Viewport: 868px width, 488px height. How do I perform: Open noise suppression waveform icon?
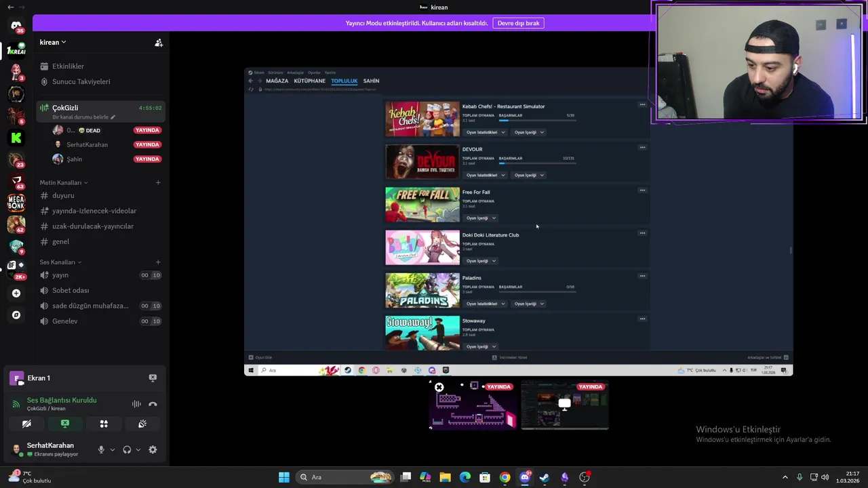point(136,404)
